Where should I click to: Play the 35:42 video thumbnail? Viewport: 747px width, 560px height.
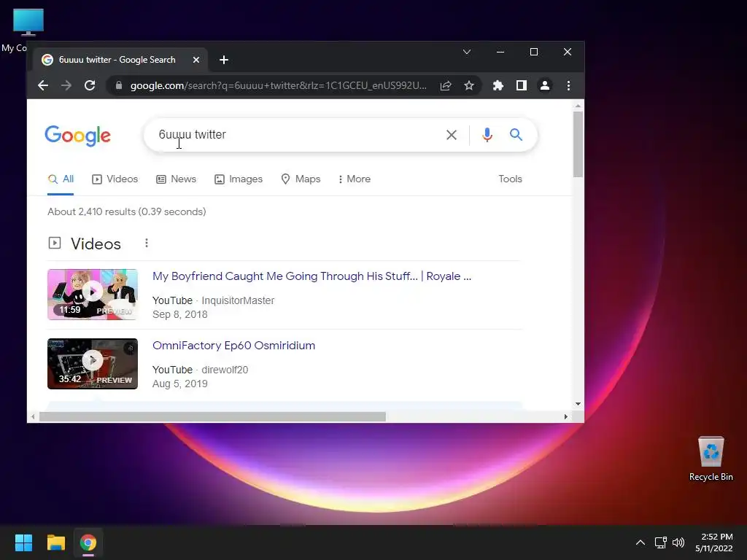click(x=93, y=364)
